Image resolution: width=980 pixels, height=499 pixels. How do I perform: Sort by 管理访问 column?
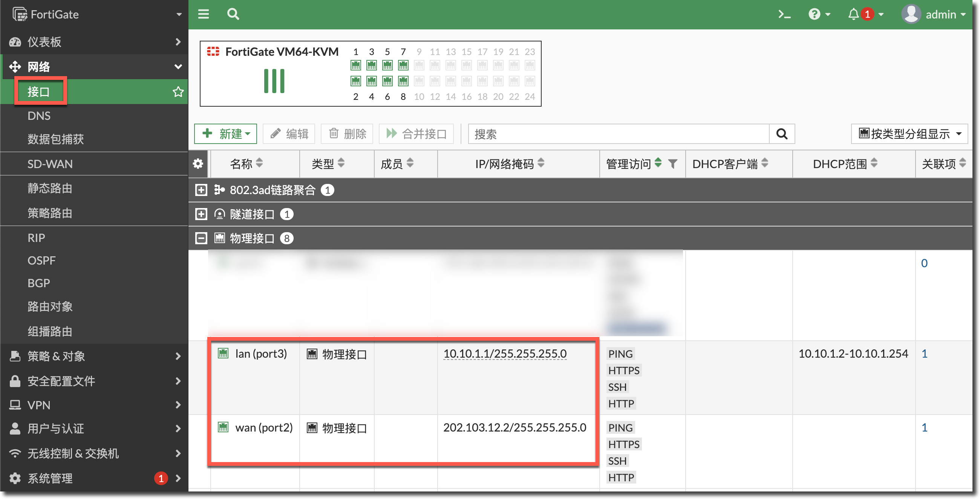(658, 163)
